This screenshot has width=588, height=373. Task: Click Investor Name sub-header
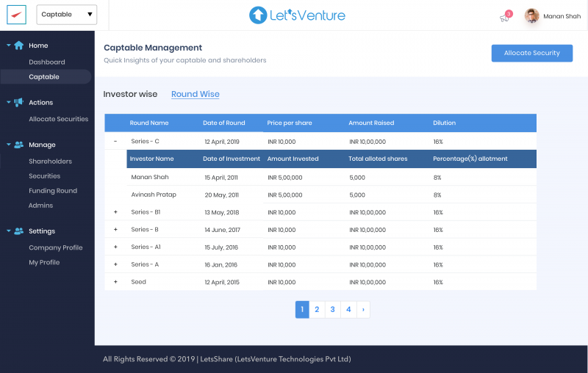point(151,159)
